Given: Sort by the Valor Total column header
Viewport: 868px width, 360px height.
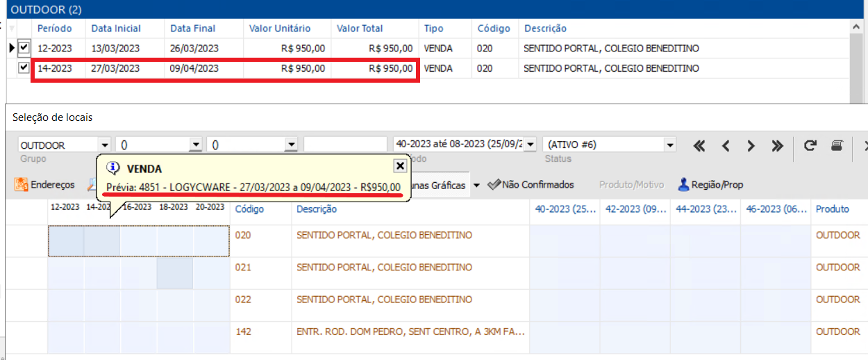Looking at the screenshot, I should pyautogui.click(x=360, y=28).
